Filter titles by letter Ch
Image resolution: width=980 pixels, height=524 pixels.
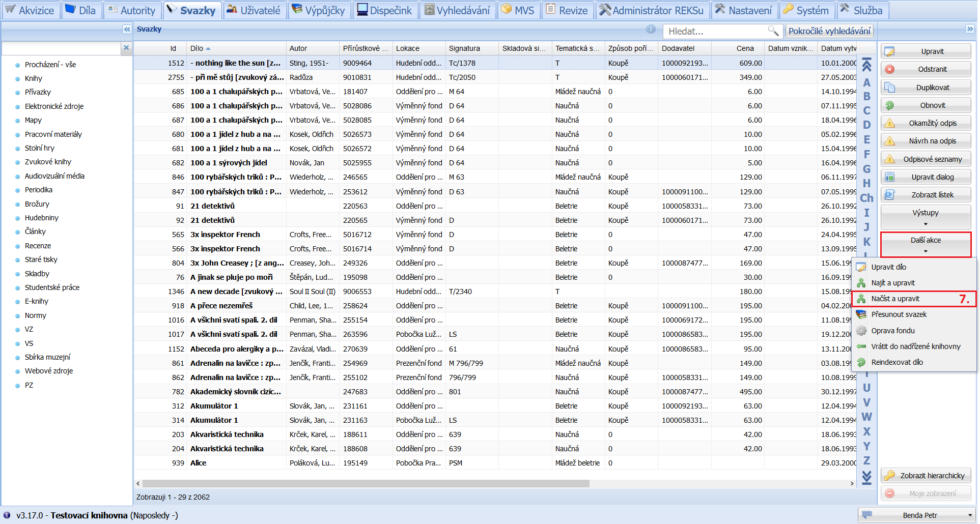click(x=866, y=198)
